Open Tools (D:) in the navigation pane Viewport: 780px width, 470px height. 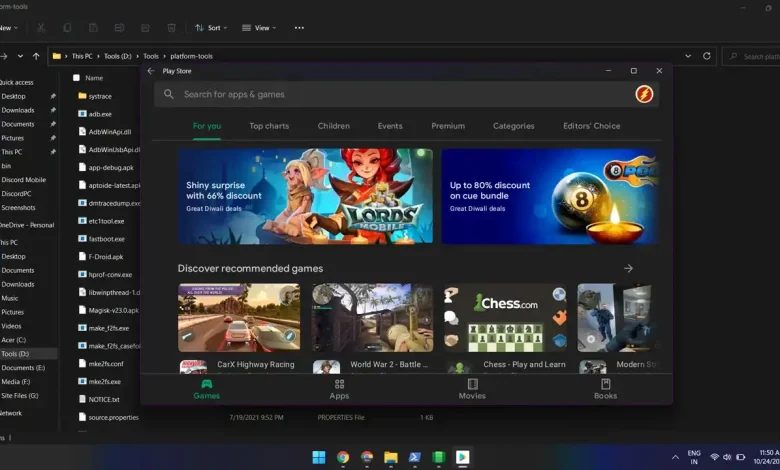click(x=15, y=354)
